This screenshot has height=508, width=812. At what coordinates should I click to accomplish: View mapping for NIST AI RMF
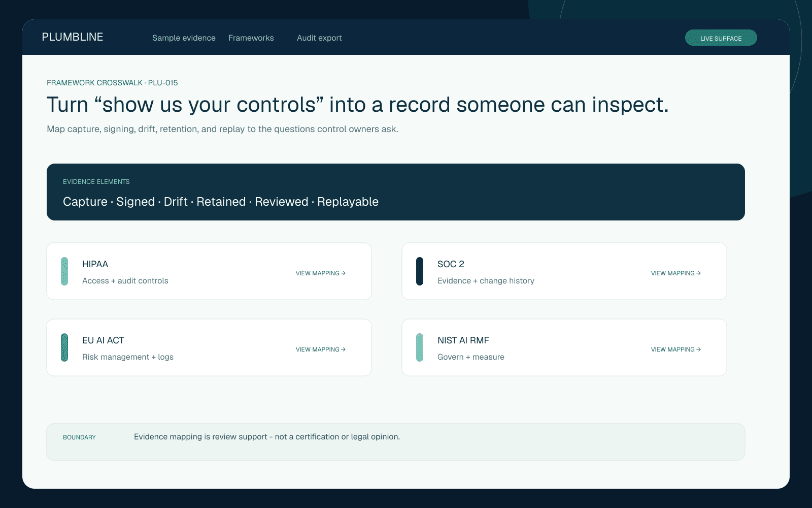coord(676,350)
